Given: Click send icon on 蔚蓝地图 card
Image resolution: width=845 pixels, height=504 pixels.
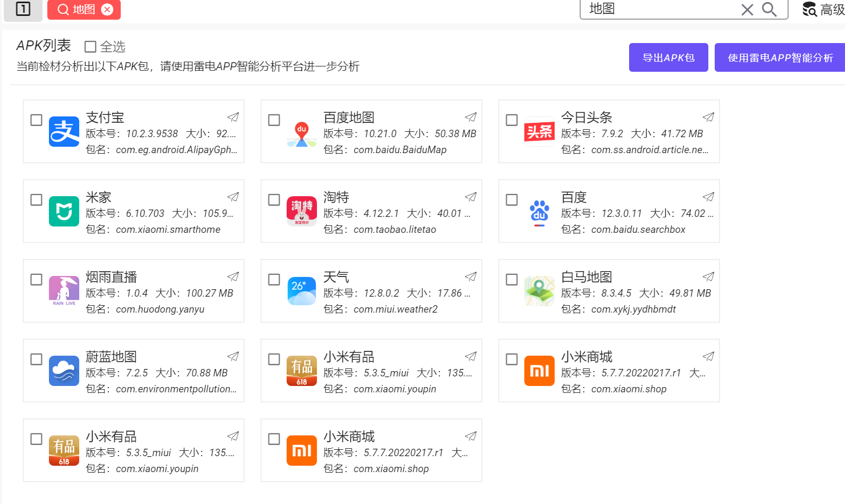Looking at the screenshot, I should tap(233, 356).
